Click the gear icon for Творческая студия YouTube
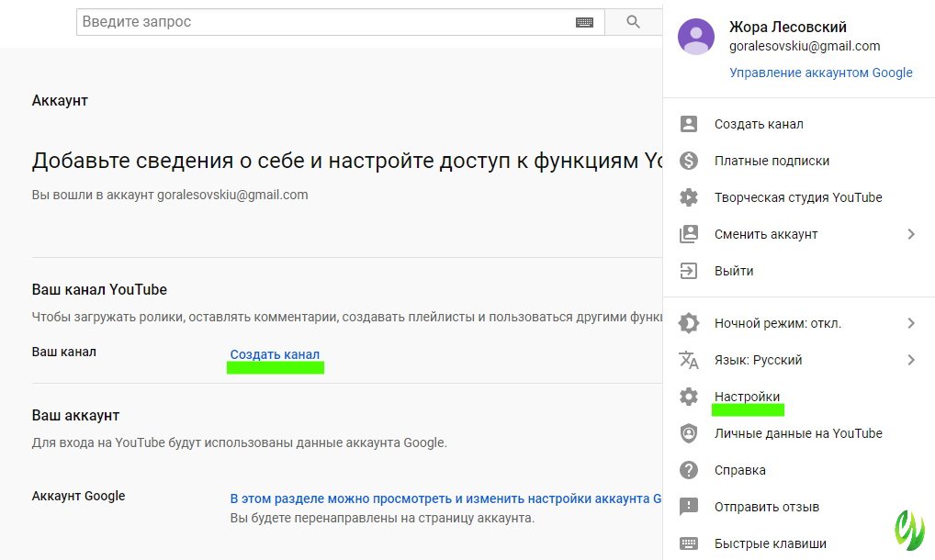Image resolution: width=935 pixels, height=560 pixels. (x=689, y=197)
